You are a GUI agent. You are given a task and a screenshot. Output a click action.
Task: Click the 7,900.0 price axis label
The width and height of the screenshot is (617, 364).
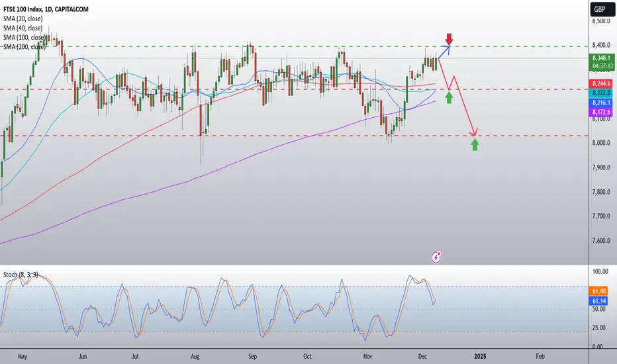tap(601, 167)
